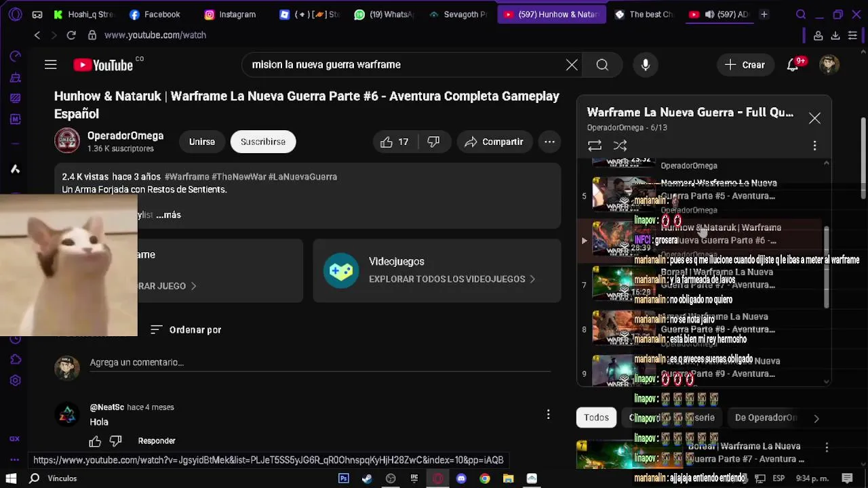This screenshot has width=868, height=488.
Task: Open the OperadorOmega channel name link
Action: [x=125, y=136]
